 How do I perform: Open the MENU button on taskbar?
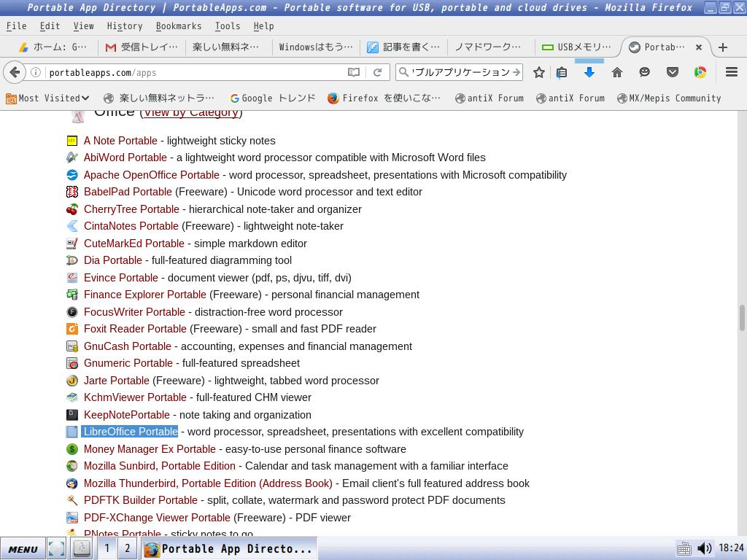23,549
